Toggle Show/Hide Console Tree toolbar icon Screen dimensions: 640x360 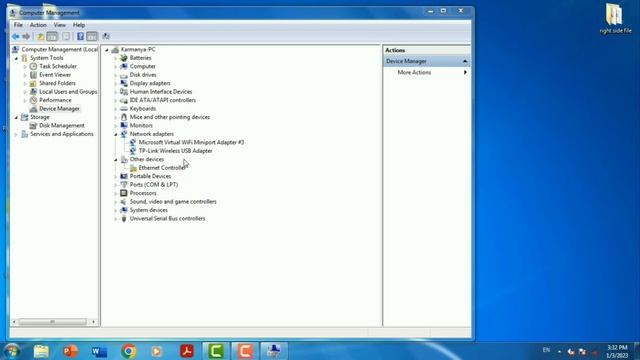point(52,36)
